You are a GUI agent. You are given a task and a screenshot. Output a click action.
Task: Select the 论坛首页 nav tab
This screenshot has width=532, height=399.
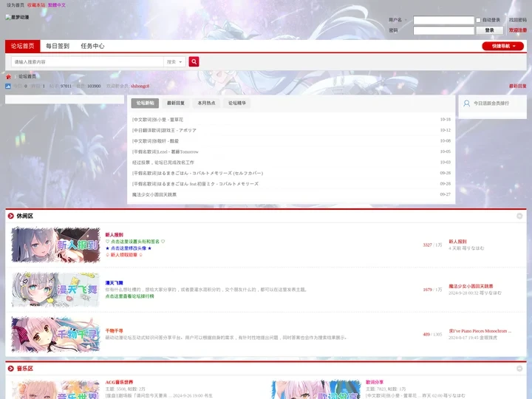pos(23,46)
